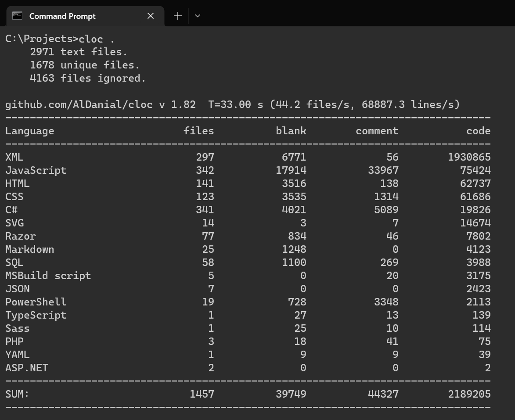Click the 'files' column header
The image size is (515, 420).
coord(198,131)
